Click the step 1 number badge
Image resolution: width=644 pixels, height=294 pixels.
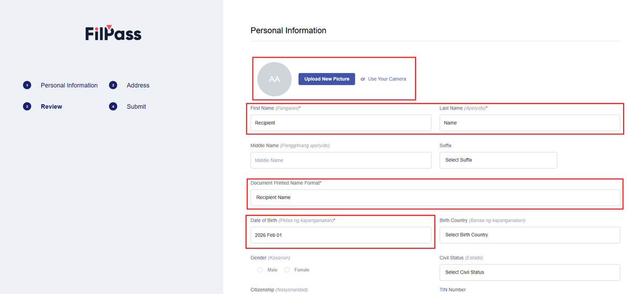27,85
